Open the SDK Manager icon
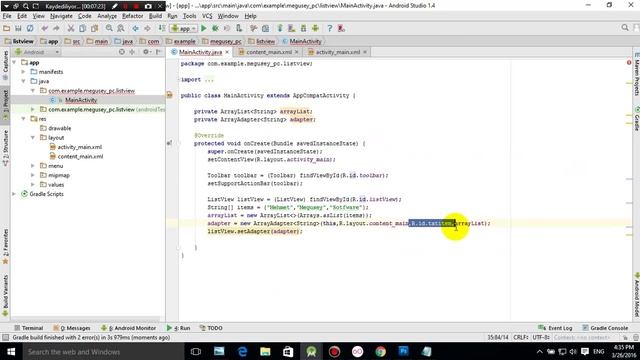The width and height of the screenshot is (640, 360). click(303, 28)
